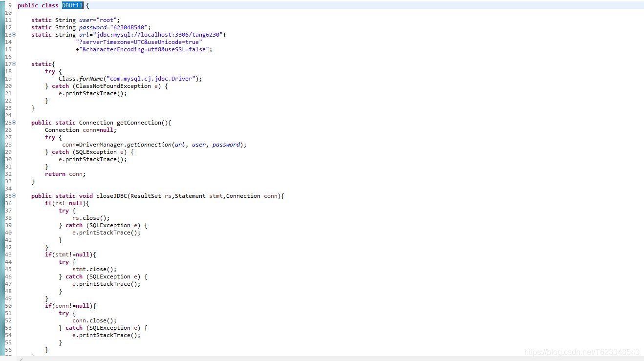The height and width of the screenshot is (361, 644).
Task: Click the closeJDBC method name
Action: (111, 196)
